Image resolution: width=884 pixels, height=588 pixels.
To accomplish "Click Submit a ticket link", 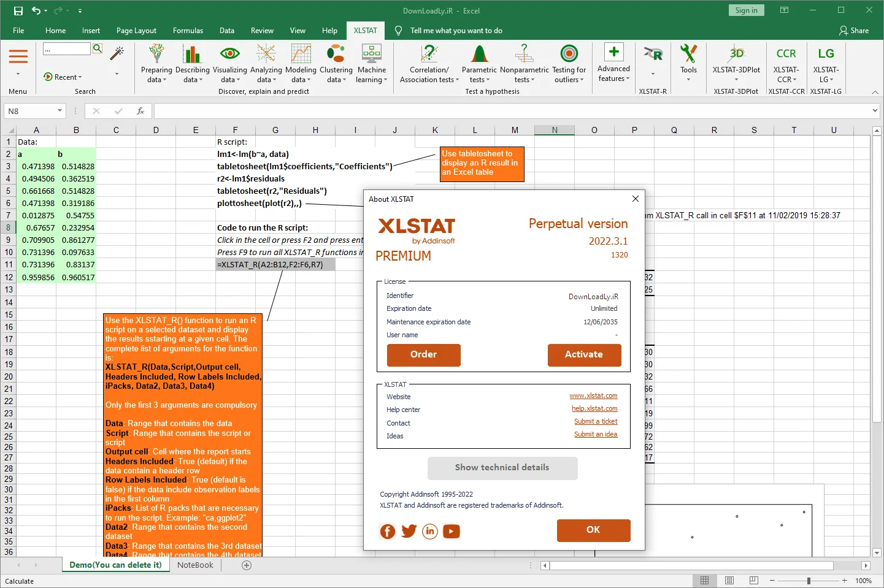I will tap(596, 422).
